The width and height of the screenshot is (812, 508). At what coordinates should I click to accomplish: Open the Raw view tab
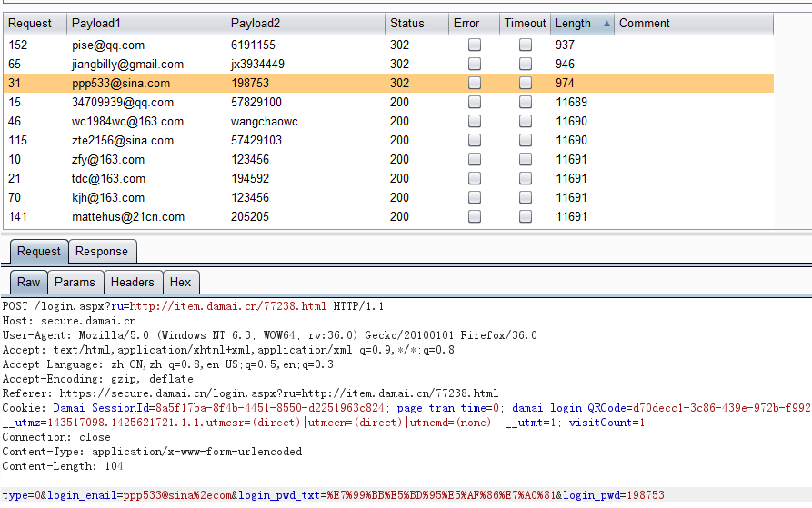point(29,283)
